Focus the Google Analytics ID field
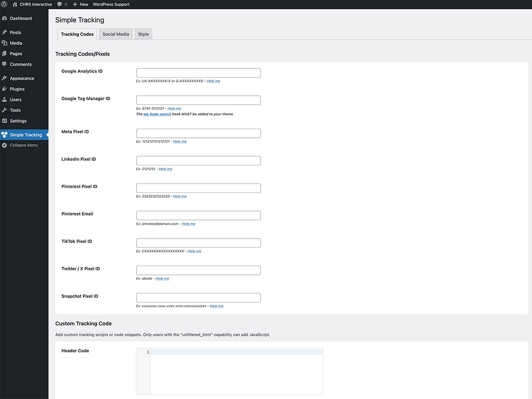Screen dimensions: 532x399 [x=198, y=73]
